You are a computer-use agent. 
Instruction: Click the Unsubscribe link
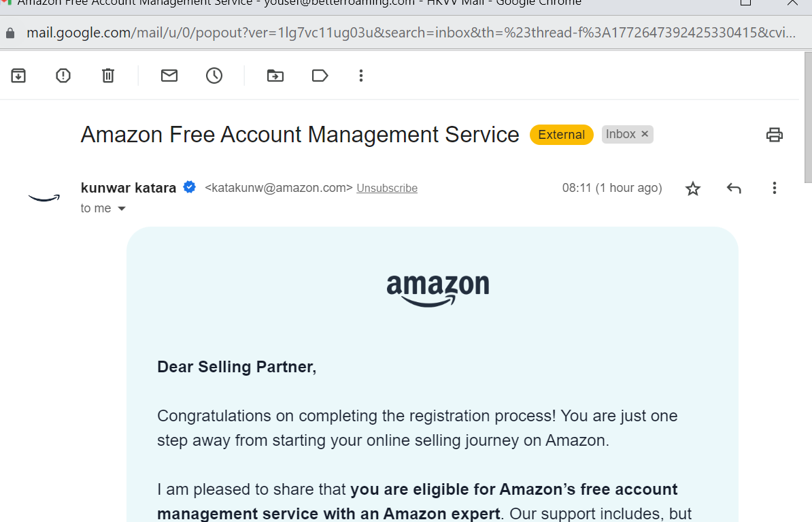(x=387, y=189)
